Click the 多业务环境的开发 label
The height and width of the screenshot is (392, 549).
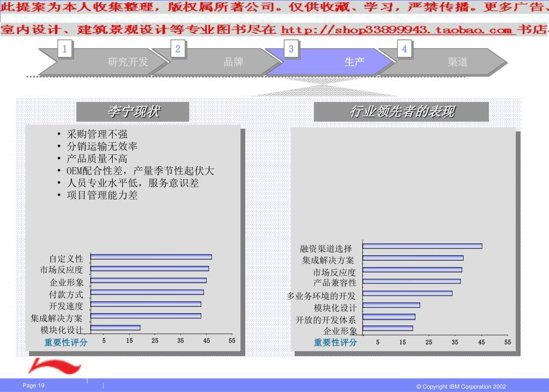[321, 296]
